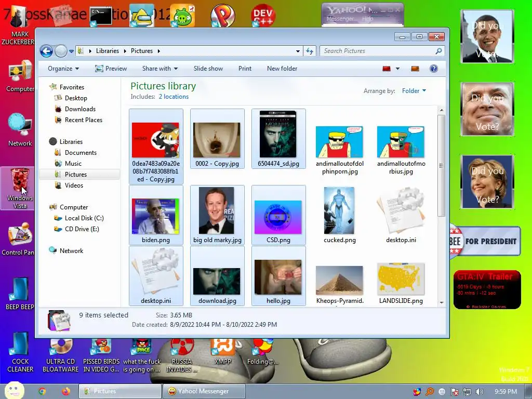Click the Start button smiley orb
Screen dimensions: 532x399
14,391
